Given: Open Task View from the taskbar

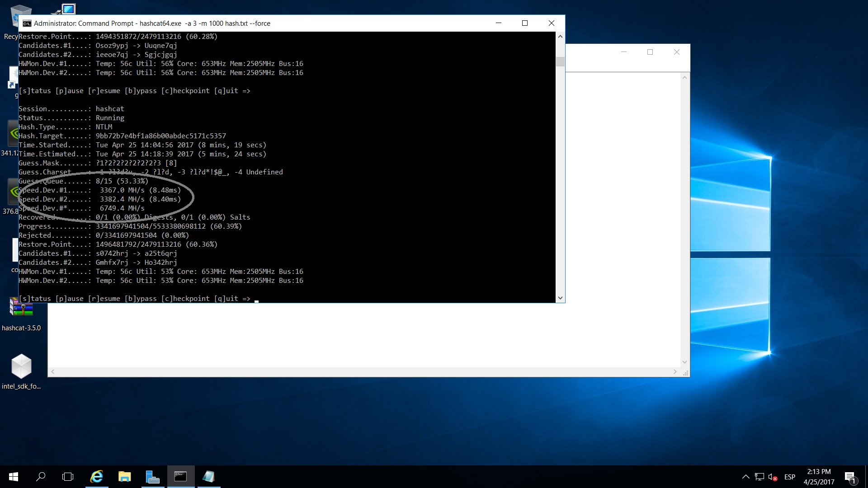Looking at the screenshot, I should pyautogui.click(x=68, y=477).
